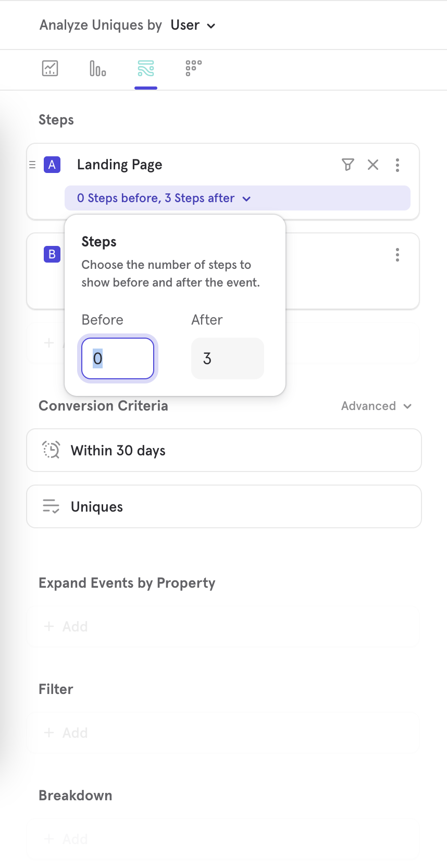Open the Analyze Uniques by User dropdown
Screen dimensions: 447x868
(193, 24)
